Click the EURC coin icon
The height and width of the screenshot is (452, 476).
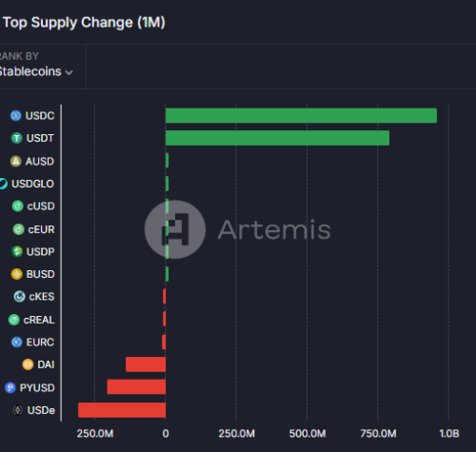click(x=17, y=343)
